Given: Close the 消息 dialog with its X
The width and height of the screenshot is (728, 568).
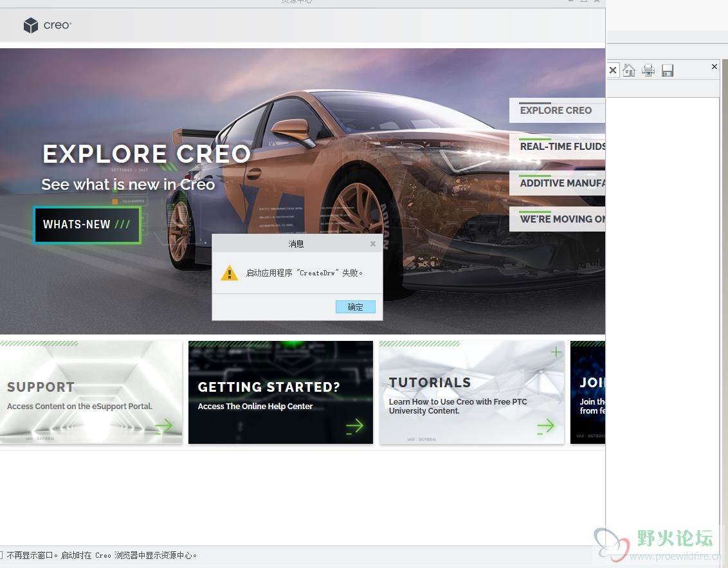Looking at the screenshot, I should click(373, 244).
